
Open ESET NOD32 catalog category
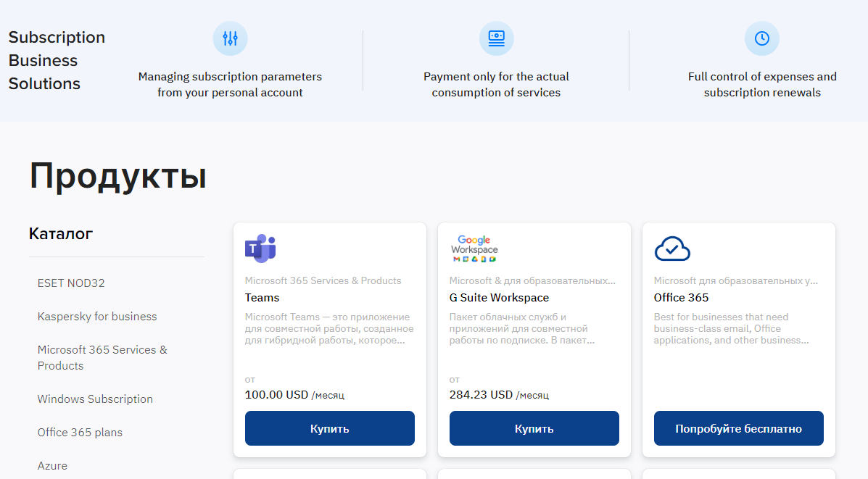(71, 283)
